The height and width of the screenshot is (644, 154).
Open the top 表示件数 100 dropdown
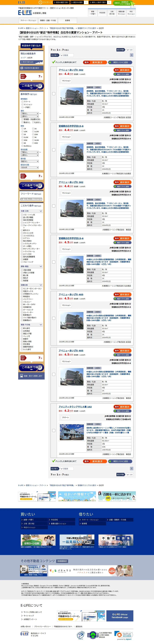pyautogui.click(x=130, y=50)
